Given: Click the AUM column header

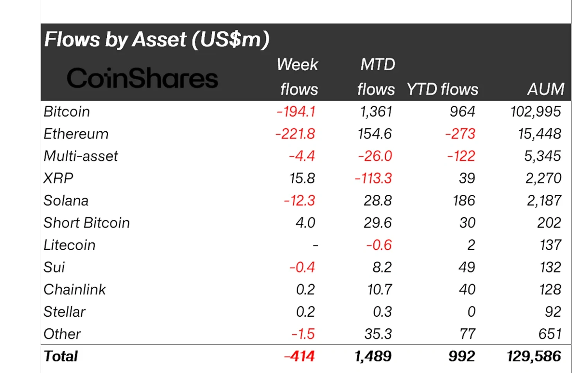Looking at the screenshot, I should tap(546, 90).
